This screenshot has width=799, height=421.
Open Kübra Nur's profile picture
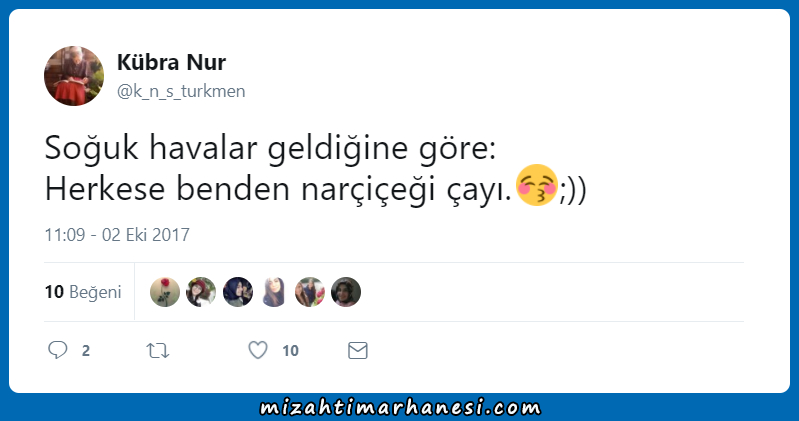click(x=74, y=76)
